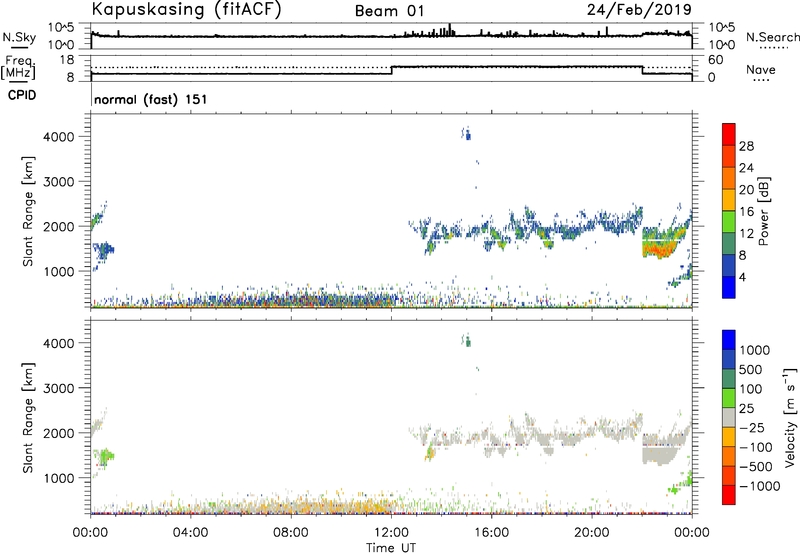800x554 pixels.
Task: Click the date '24/Feb/2019'
Action: [x=639, y=10]
